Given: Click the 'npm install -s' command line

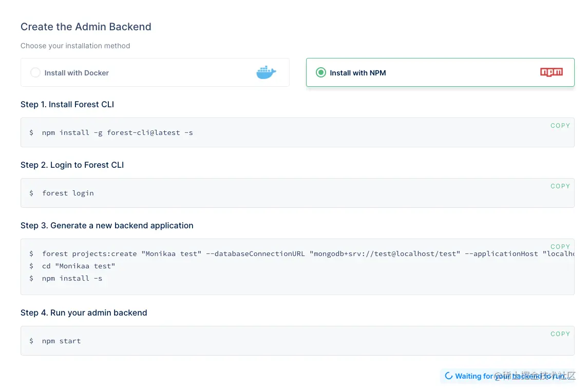Looking at the screenshot, I should [x=72, y=278].
